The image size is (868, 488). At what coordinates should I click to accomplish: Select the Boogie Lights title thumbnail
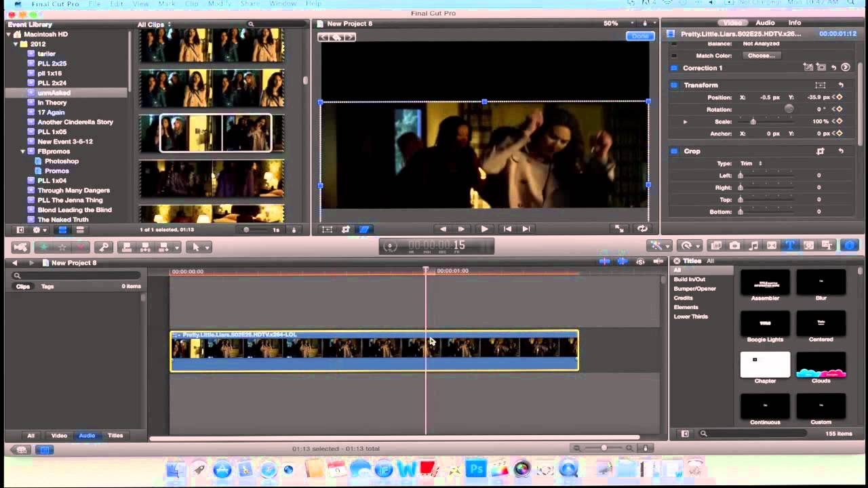765,323
